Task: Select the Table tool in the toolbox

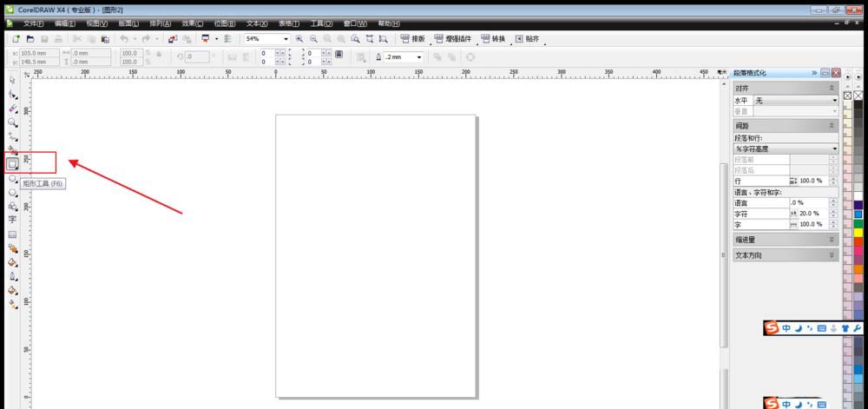Action: [12, 234]
